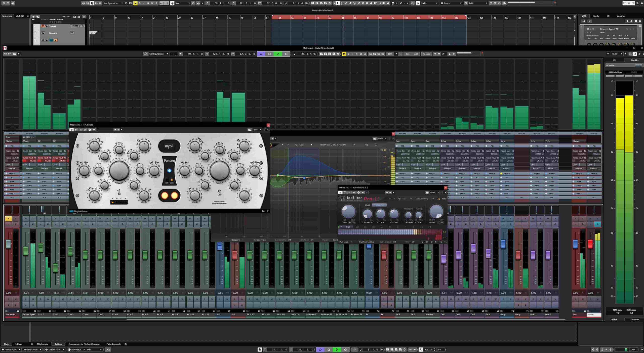Image resolution: width=644 pixels, height=353 pixels.
Task: Open the Pads d'accords tab
Action: [x=113, y=344]
